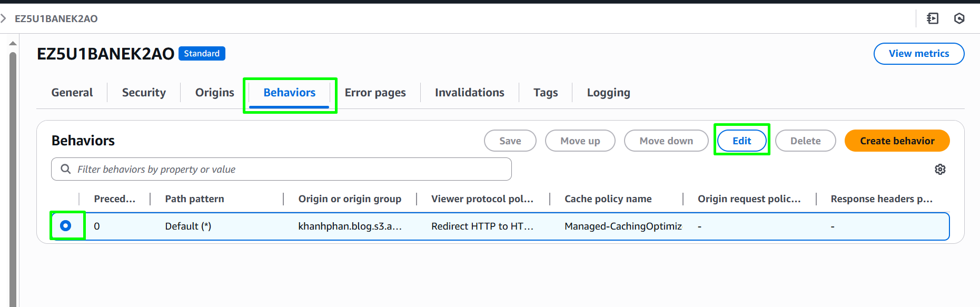The height and width of the screenshot is (307, 980).
Task: Select the Behaviors tab
Action: tap(290, 93)
